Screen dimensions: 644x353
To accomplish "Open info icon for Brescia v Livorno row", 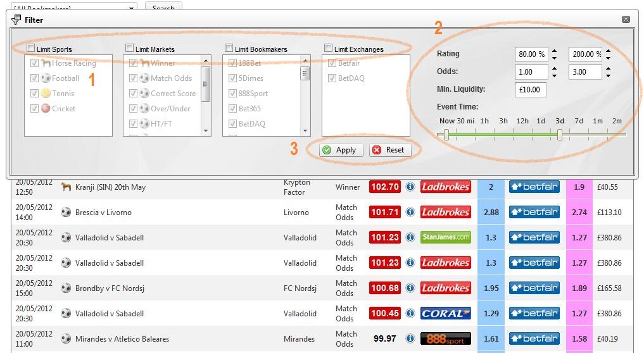I will (410, 212).
